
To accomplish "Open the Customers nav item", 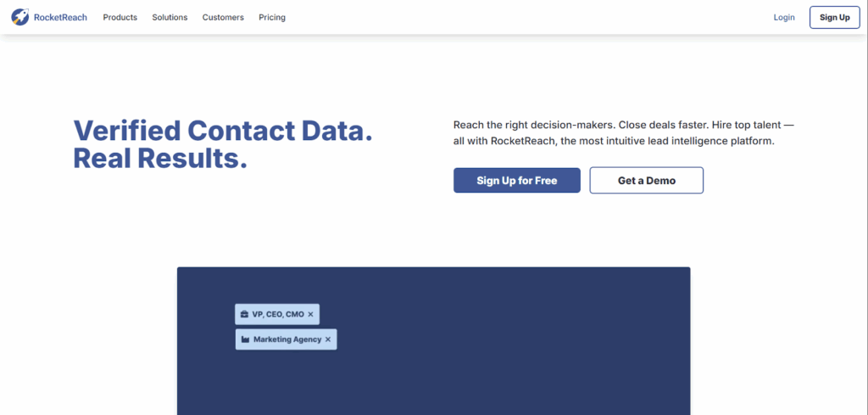I will tap(223, 17).
